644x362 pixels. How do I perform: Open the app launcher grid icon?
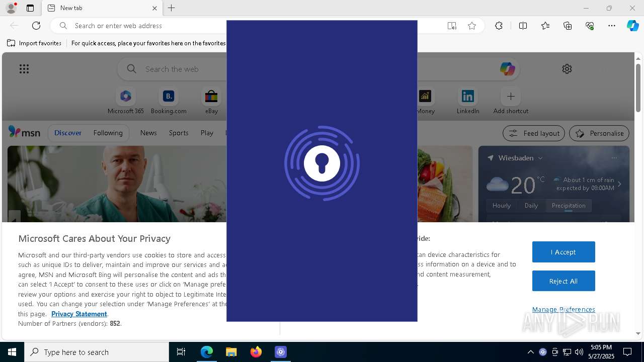tap(24, 69)
